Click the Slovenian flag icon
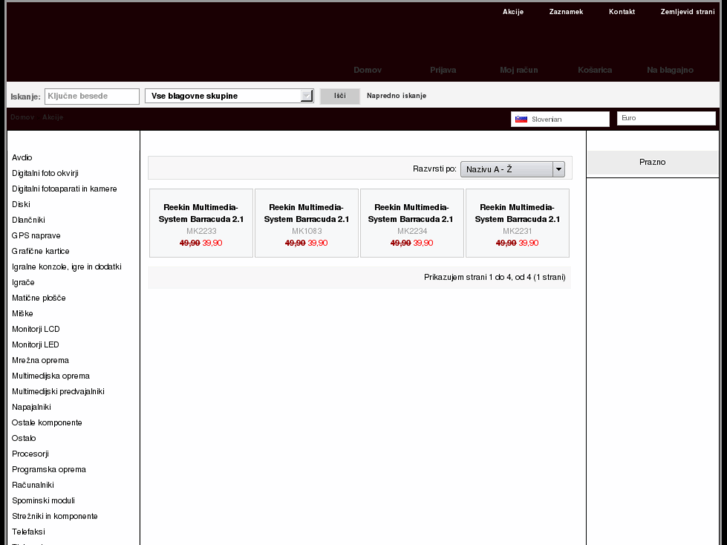This screenshot has height=545, width=727. pyautogui.click(x=521, y=119)
